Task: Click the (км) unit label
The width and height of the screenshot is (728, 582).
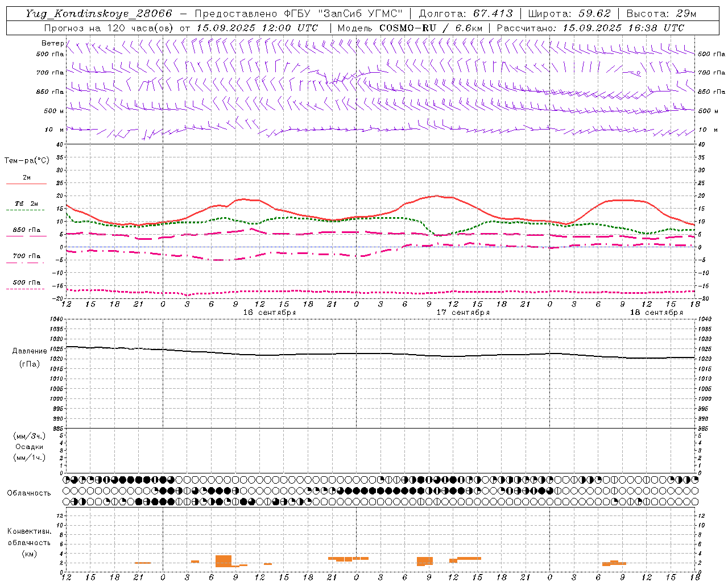Action: [30, 554]
